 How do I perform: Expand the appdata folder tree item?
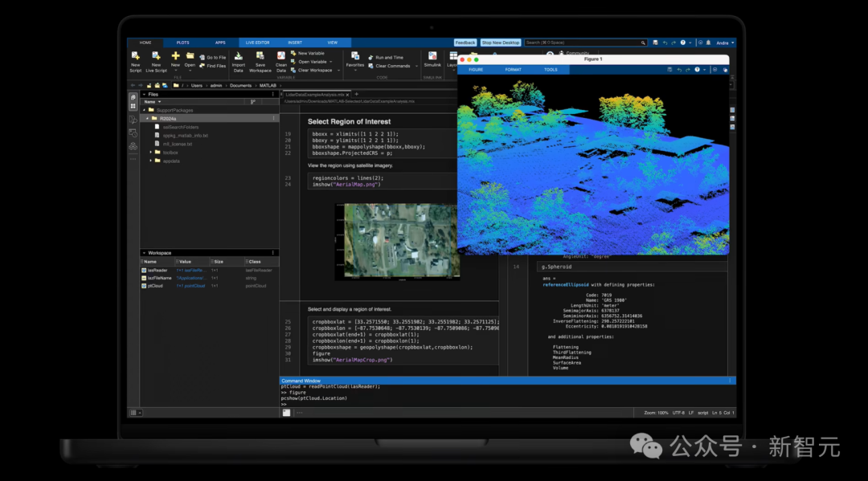click(150, 161)
